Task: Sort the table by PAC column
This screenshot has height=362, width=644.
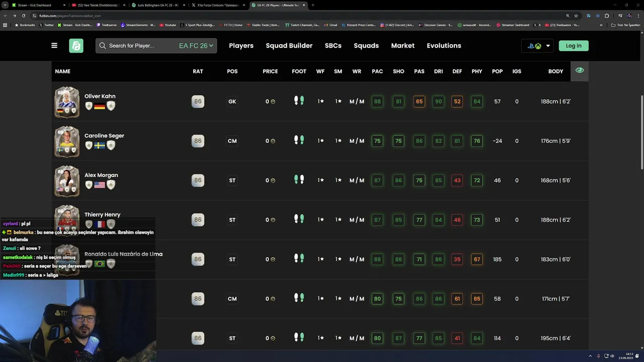Action: coord(377,71)
